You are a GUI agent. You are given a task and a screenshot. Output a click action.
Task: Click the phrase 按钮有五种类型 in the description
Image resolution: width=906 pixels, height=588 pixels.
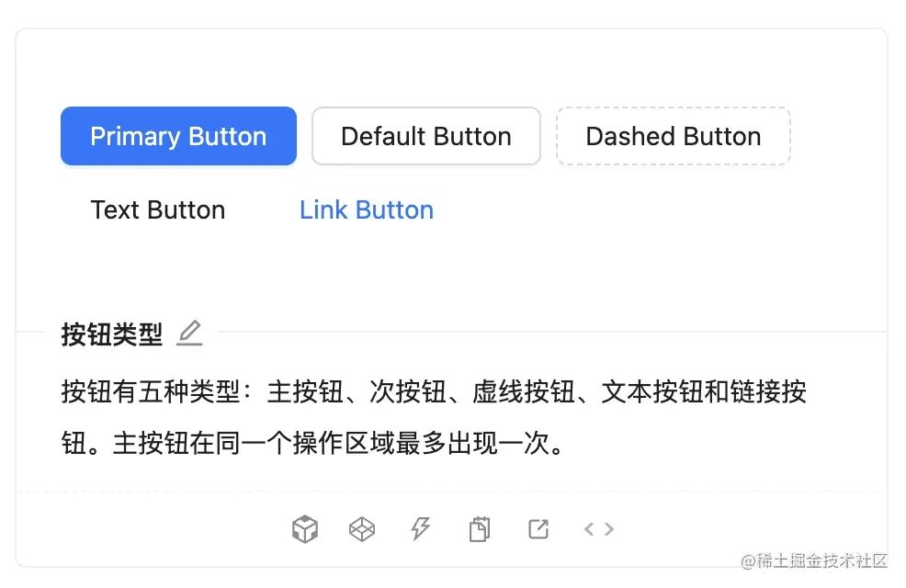point(138,392)
